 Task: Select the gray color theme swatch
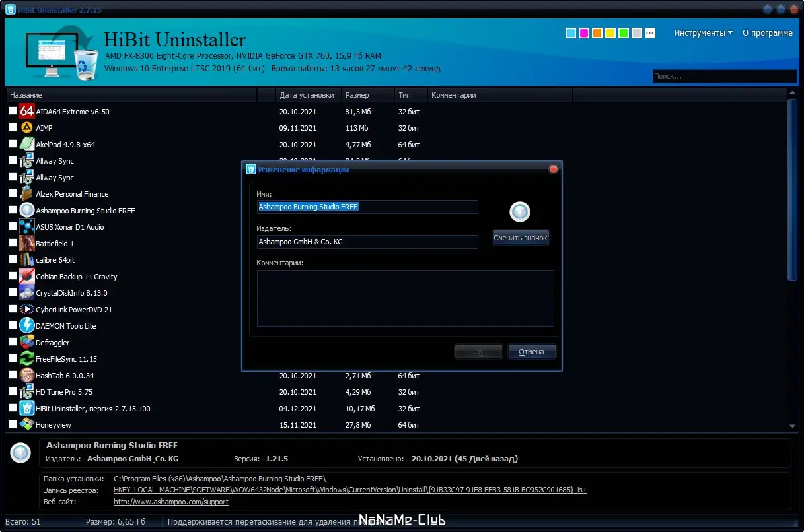[x=637, y=33]
